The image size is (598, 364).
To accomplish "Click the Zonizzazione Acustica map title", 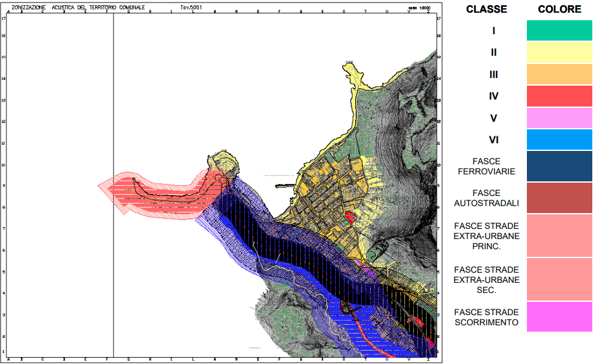I will click(78, 6).
